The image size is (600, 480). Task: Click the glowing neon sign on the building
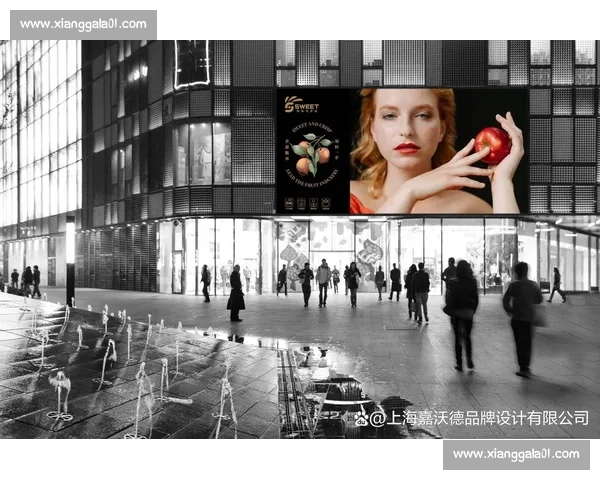191,62
